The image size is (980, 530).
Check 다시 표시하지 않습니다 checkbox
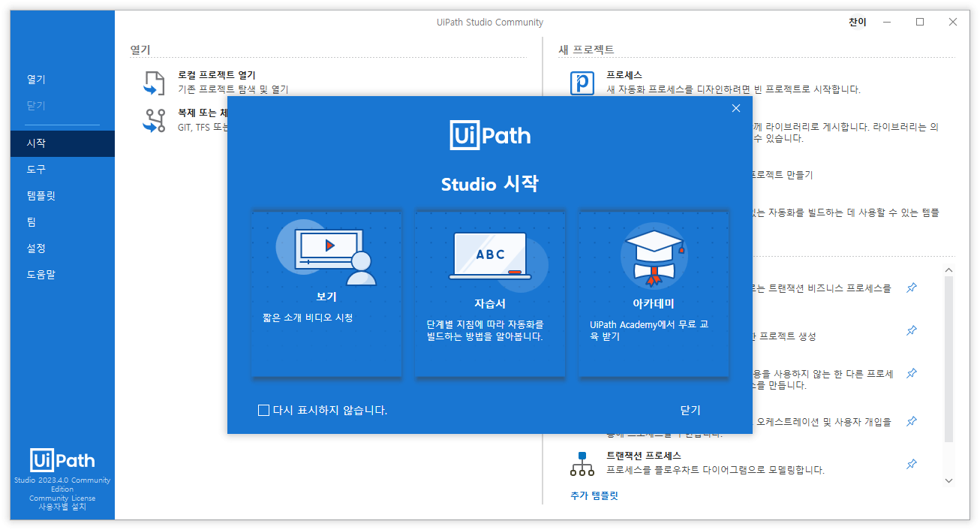[263, 410]
